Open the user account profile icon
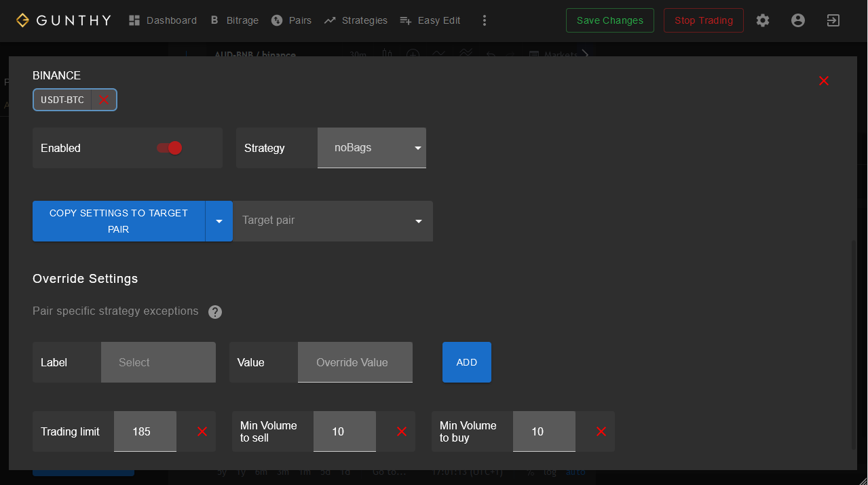 coord(798,20)
